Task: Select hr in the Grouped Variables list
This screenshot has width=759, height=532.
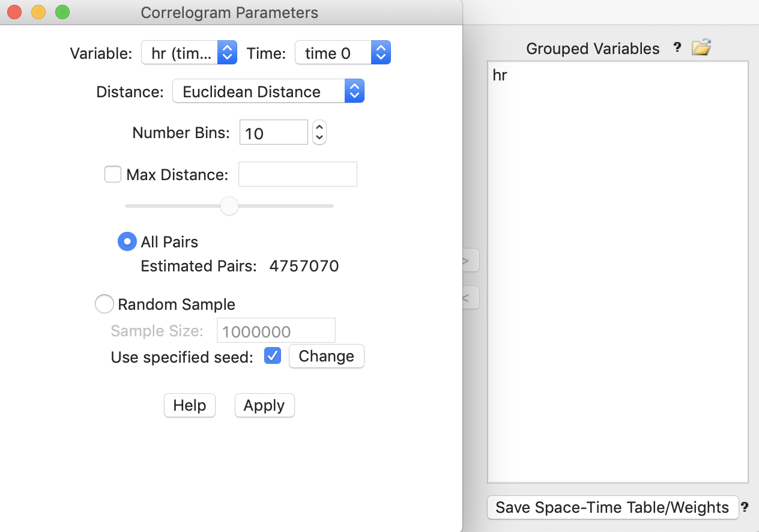Action: (x=499, y=75)
